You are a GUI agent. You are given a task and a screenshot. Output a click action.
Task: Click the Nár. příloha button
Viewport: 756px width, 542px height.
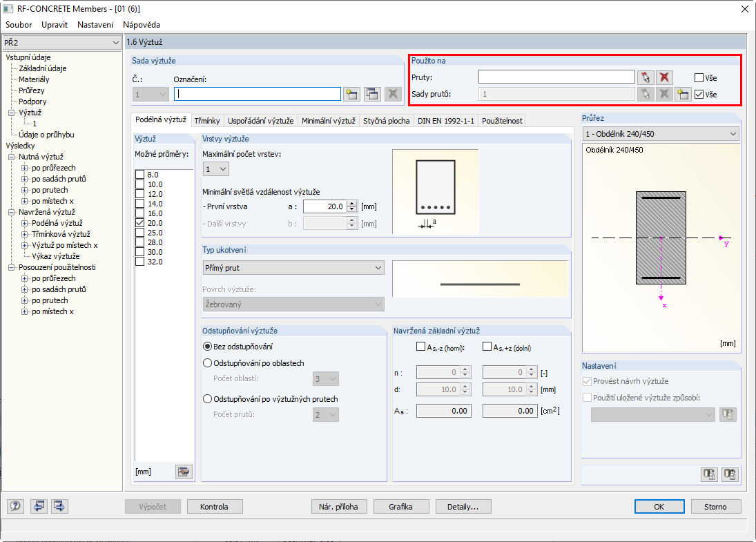(338, 506)
